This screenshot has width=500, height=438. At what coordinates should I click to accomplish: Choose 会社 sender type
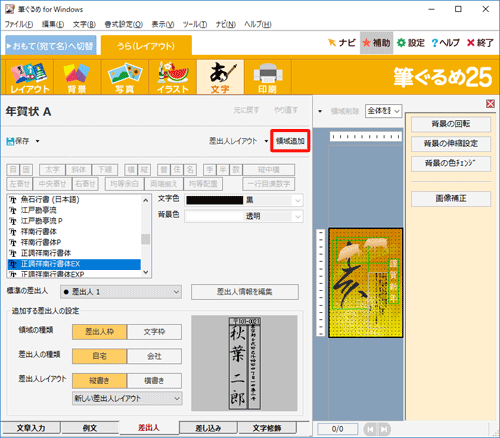(x=154, y=356)
